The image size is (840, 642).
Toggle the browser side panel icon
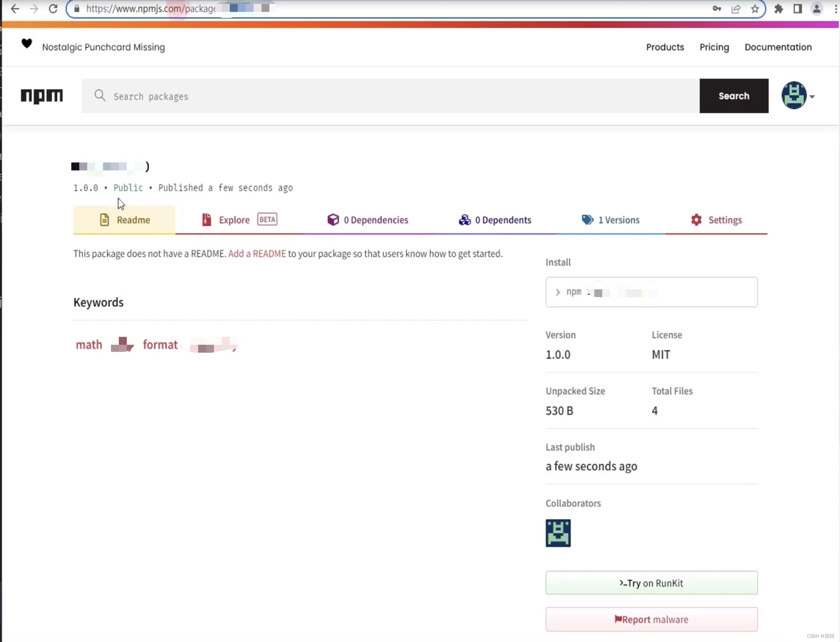point(797,9)
